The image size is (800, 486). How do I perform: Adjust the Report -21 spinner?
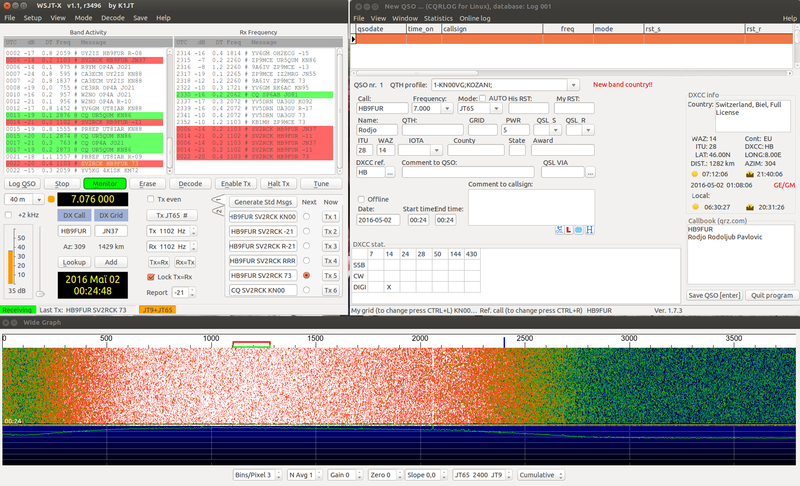coord(192,293)
